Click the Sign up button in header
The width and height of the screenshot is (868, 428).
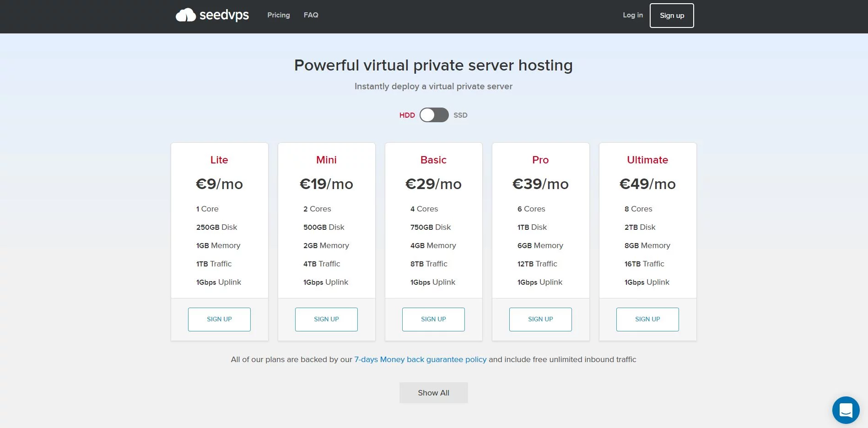point(672,16)
